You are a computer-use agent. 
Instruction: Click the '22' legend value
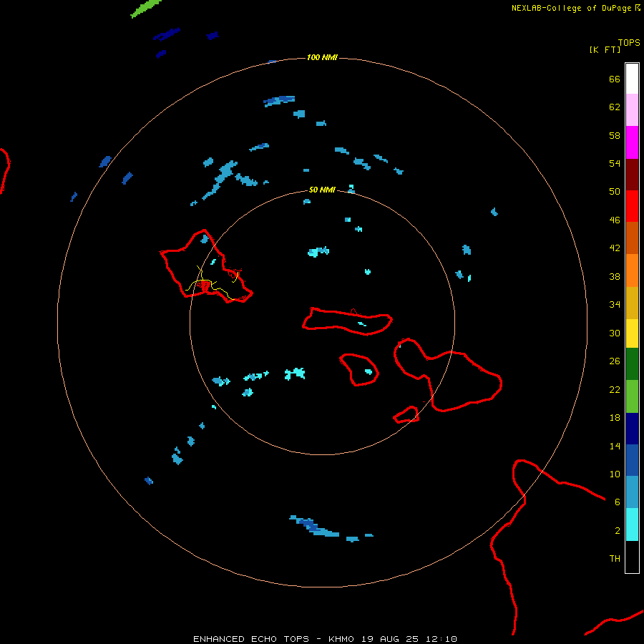pos(615,389)
